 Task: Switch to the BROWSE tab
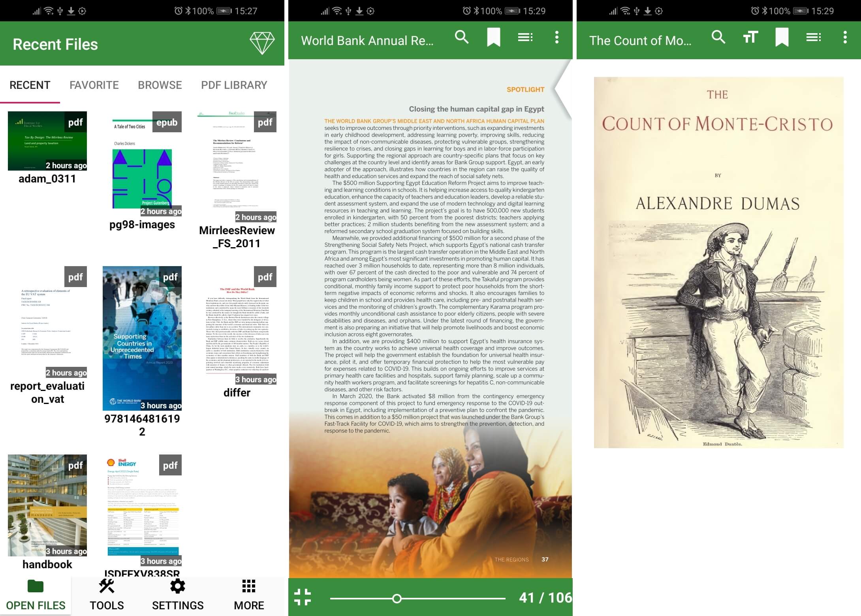(x=160, y=85)
